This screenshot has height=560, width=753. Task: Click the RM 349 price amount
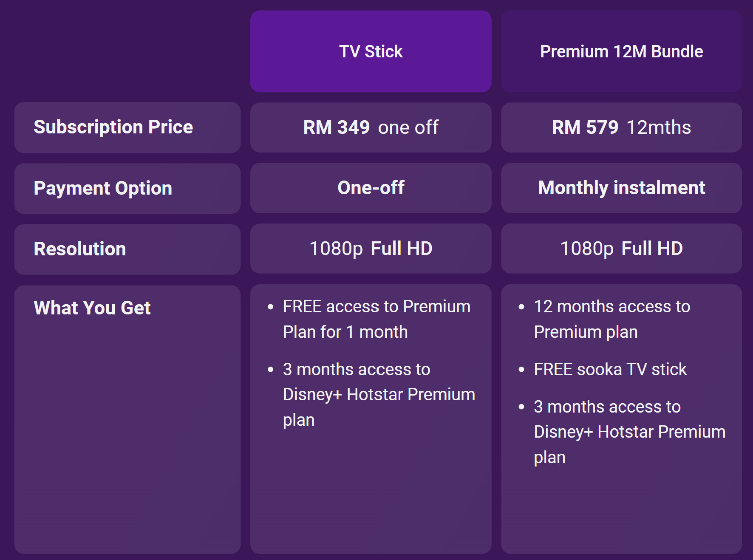[336, 127]
